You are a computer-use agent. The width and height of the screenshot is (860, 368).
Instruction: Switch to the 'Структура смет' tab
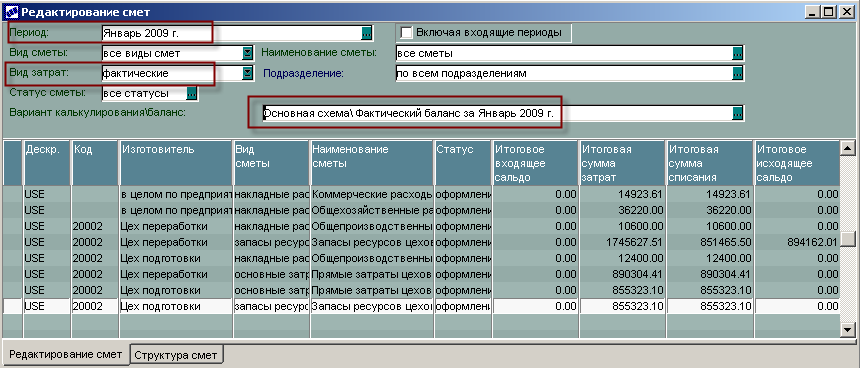tap(176, 355)
